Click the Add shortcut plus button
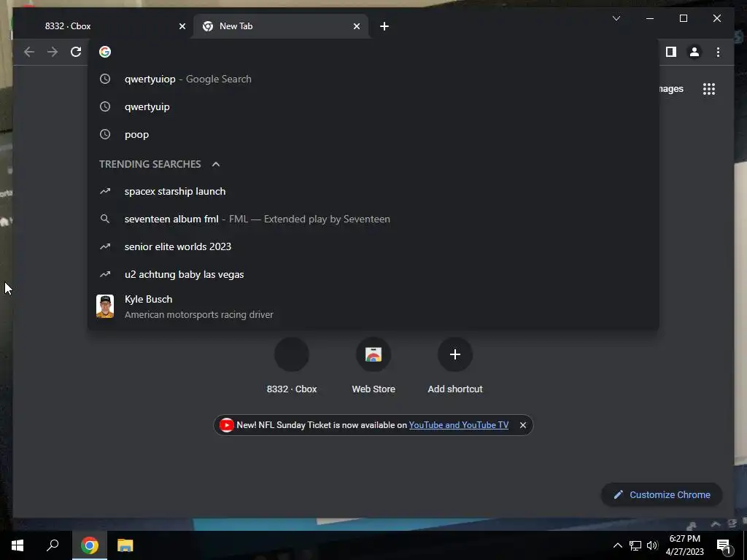 click(x=455, y=354)
